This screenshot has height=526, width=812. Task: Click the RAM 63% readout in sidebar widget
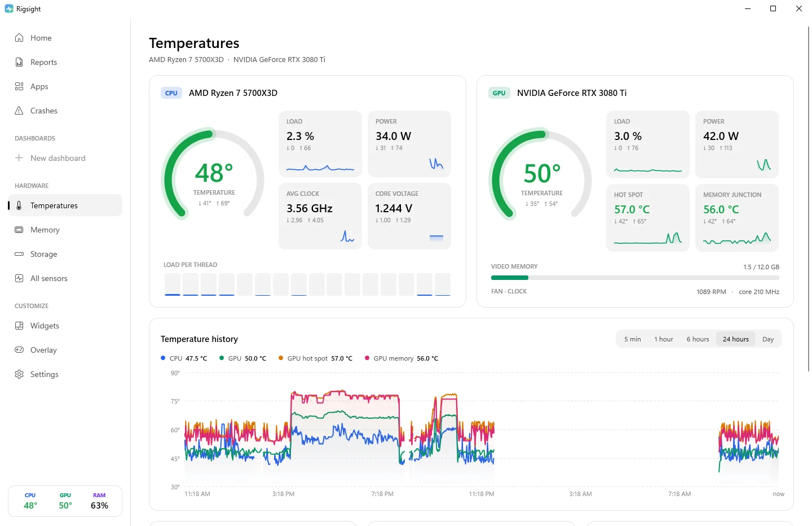click(99, 501)
